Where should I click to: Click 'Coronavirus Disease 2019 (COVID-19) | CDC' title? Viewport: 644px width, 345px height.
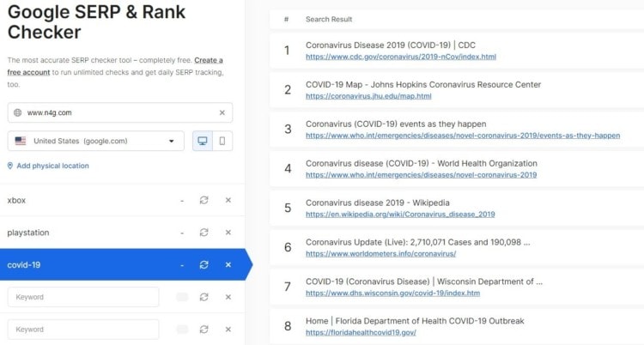click(391, 45)
